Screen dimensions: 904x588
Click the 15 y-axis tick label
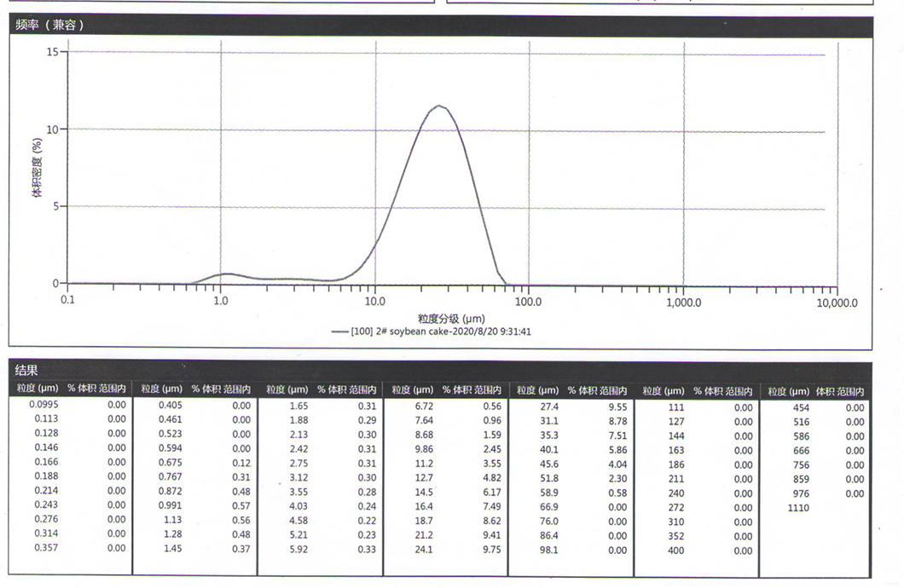pyautogui.click(x=52, y=52)
